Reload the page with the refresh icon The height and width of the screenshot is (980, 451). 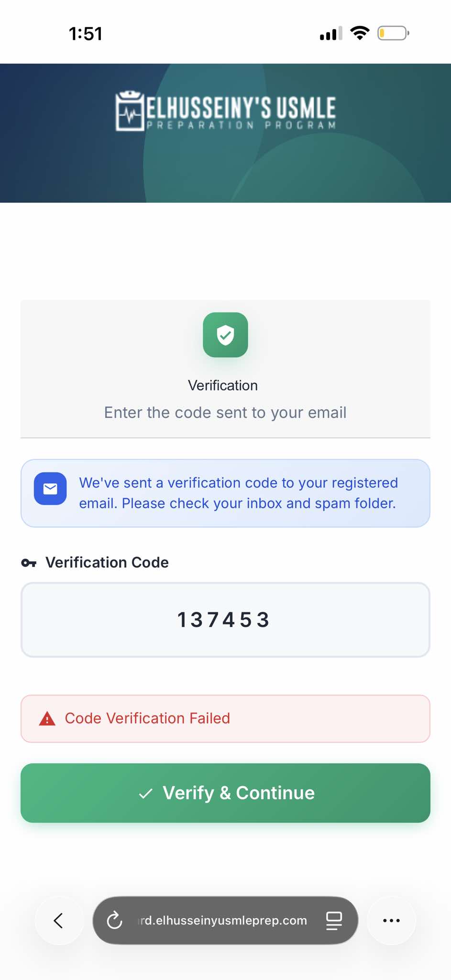(x=115, y=920)
